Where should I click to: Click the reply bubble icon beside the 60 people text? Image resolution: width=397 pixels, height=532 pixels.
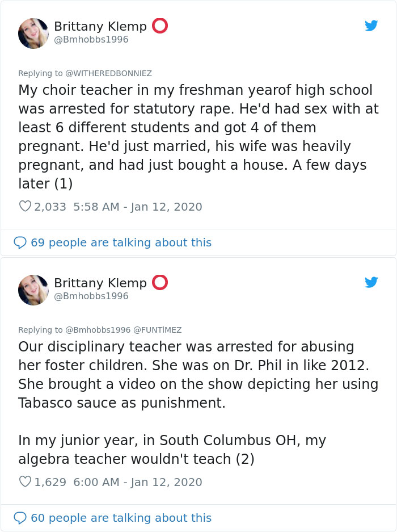point(20,518)
